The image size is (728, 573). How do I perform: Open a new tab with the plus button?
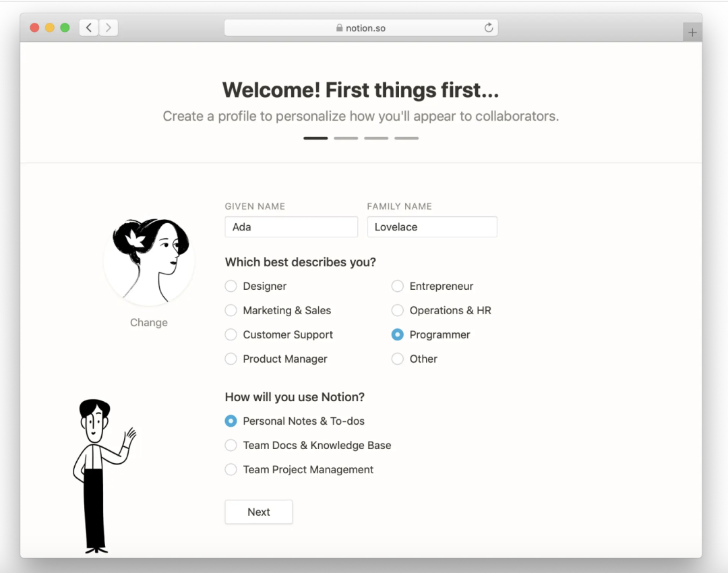(692, 32)
